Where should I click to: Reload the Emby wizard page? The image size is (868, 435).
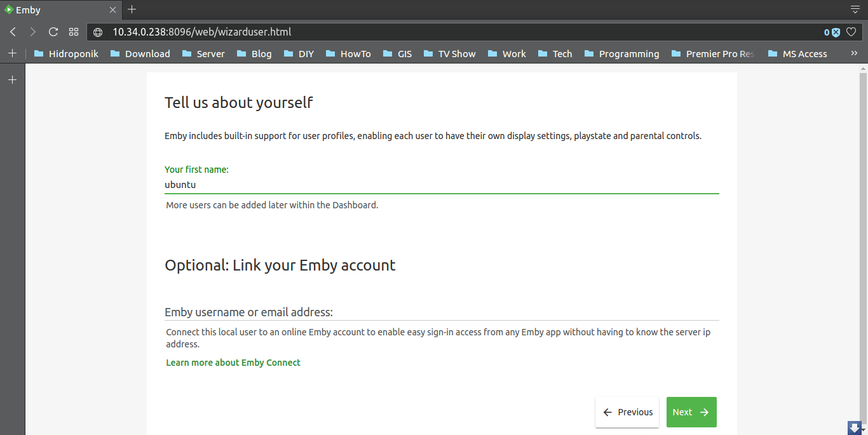[53, 32]
